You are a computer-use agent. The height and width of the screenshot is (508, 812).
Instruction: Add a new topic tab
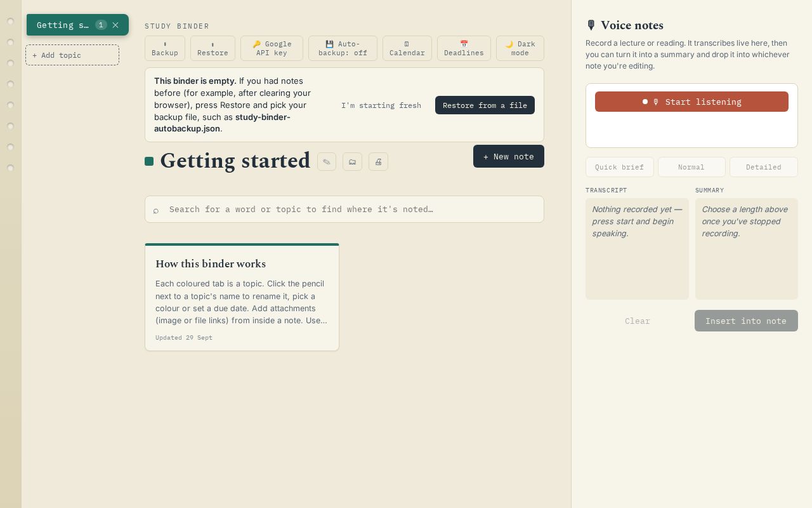pos(72,55)
